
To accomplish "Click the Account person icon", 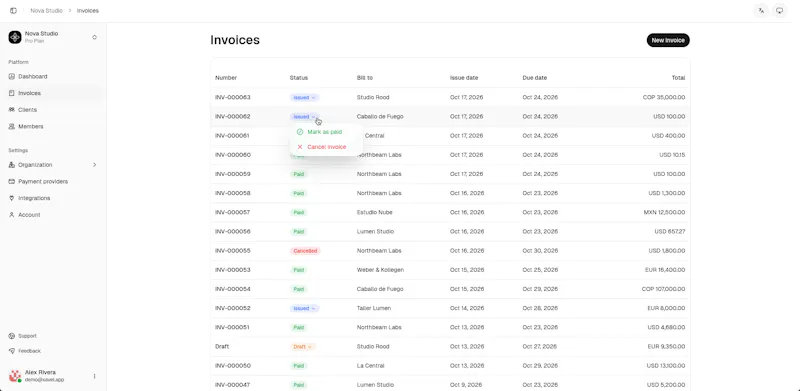I will tap(12, 215).
